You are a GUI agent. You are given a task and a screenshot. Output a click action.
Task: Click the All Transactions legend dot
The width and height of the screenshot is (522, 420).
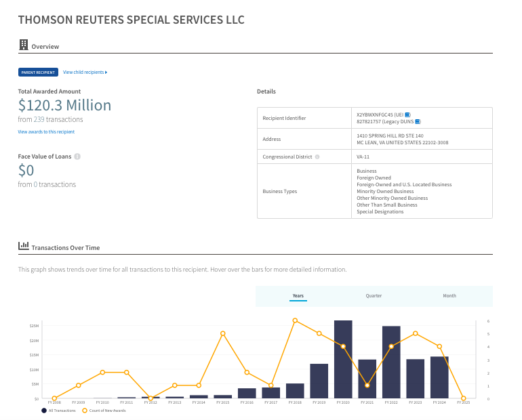[43, 411]
